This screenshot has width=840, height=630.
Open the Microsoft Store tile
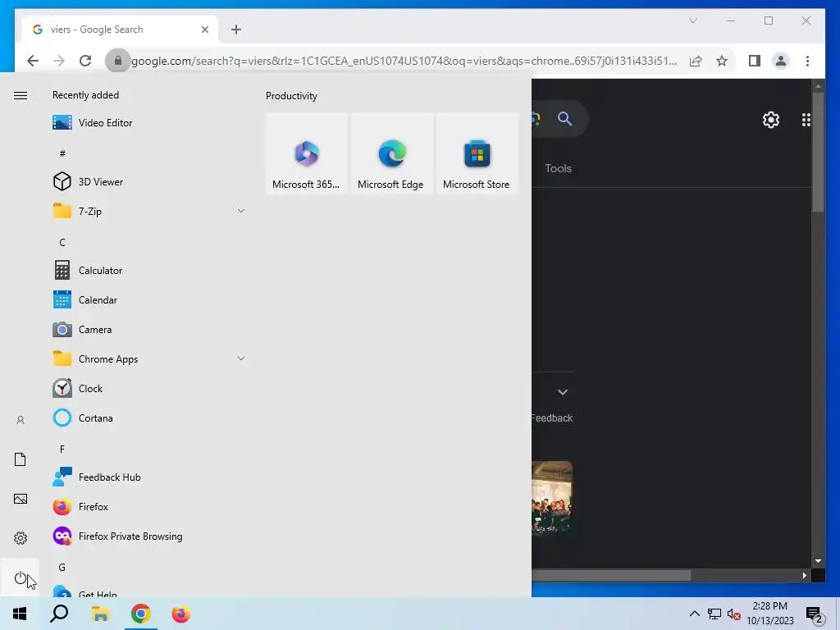tap(477, 153)
